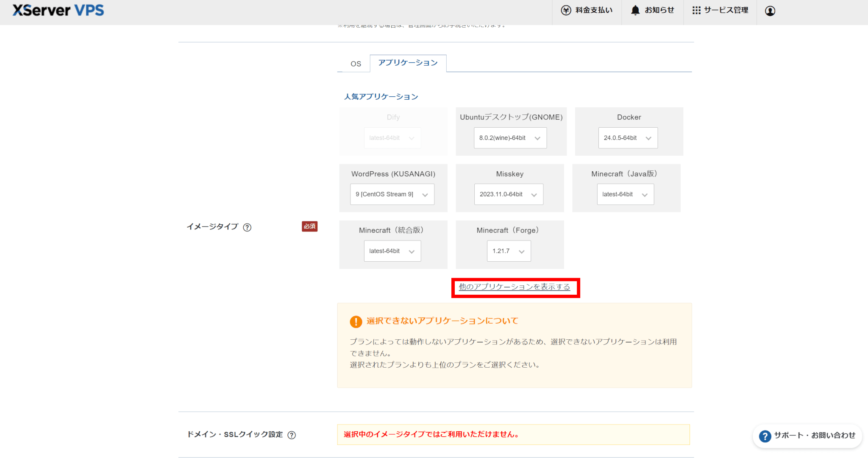Open the user account icon
The width and height of the screenshot is (868, 458).
coord(770,11)
